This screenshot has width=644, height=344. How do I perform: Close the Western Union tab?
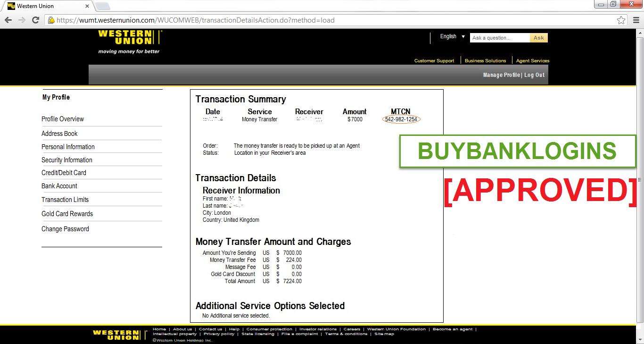click(x=87, y=6)
